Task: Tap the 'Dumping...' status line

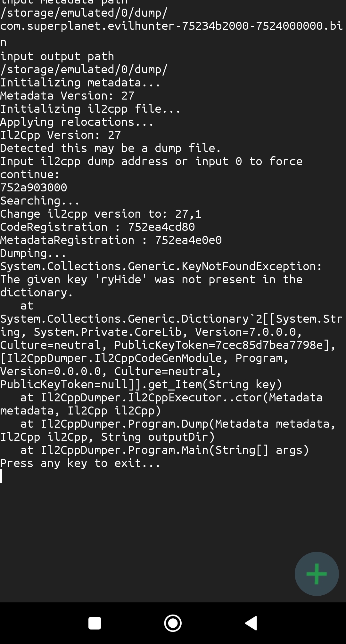Action: tap(32, 253)
